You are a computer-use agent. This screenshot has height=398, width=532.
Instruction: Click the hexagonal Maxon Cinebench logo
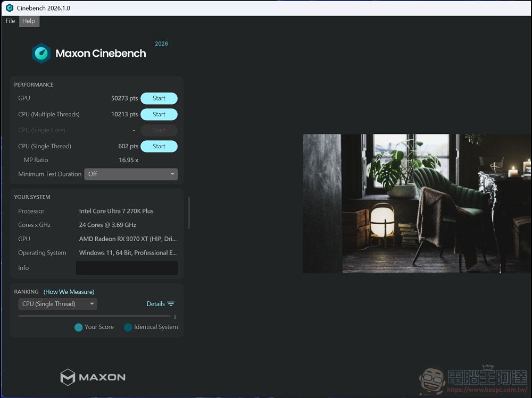click(41, 53)
